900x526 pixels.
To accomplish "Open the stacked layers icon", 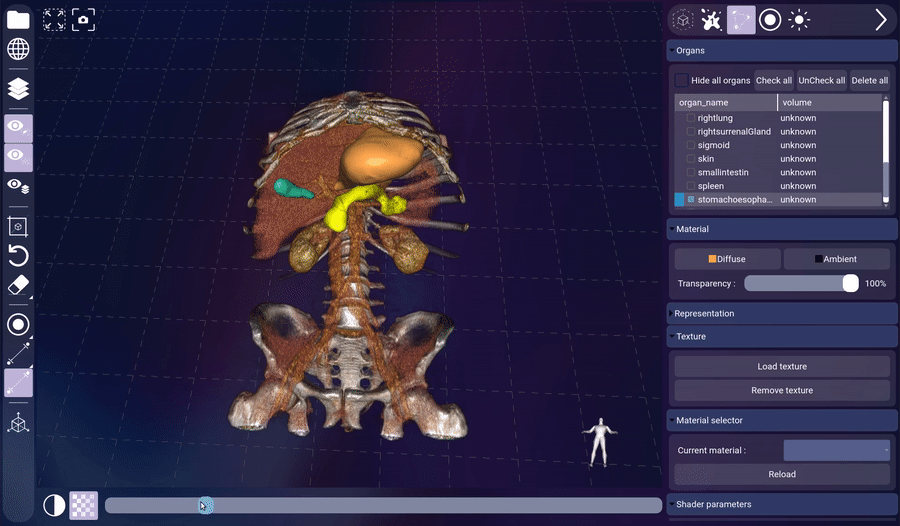I will tap(18, 89).
